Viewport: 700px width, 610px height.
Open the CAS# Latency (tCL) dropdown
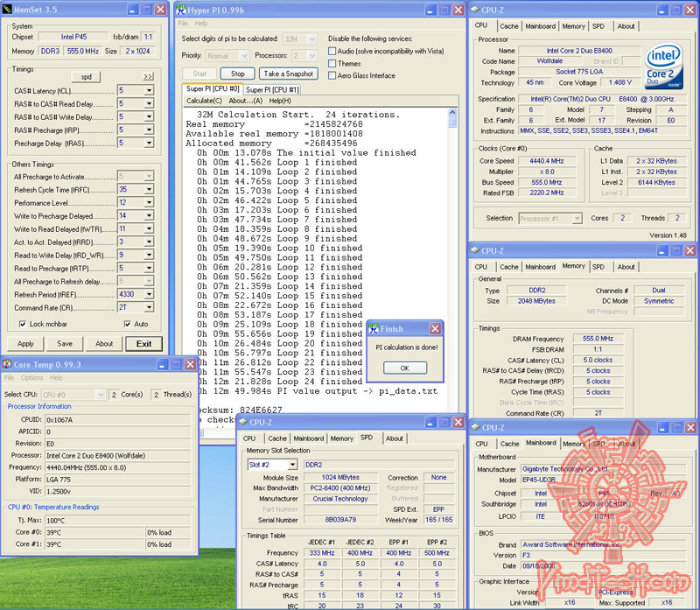pyautogui.click(x=150, y=90)
